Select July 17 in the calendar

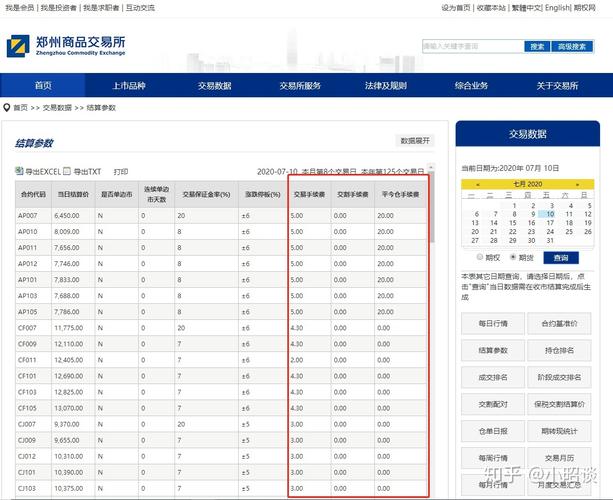pyautogui.click(x=550, y=223)
